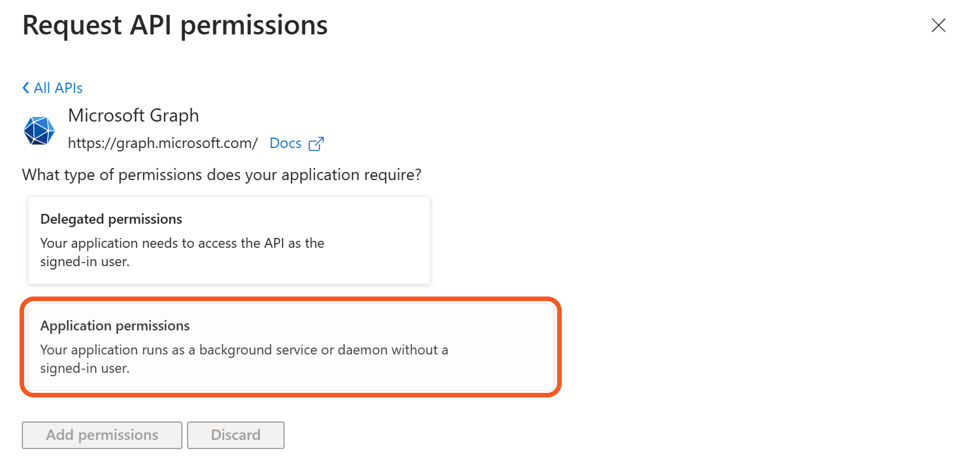Viewport: 980px width, 472px height.
Task: Click the Microsoft Graph logo icon
Action: coord(39,130)
